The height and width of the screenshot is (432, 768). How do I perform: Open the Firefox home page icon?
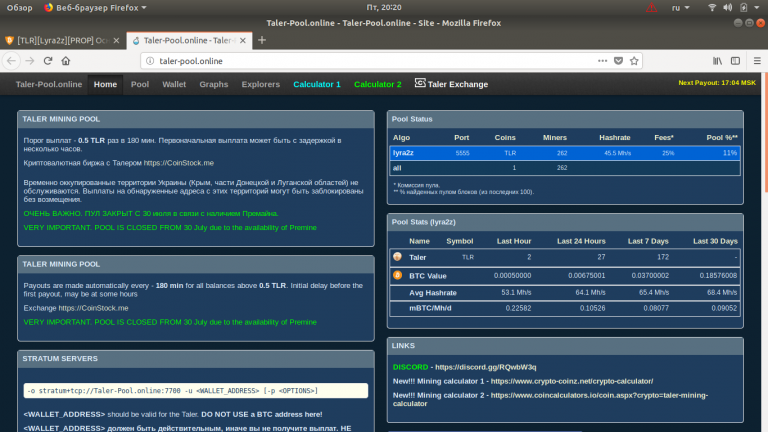[x=66, y=61]
